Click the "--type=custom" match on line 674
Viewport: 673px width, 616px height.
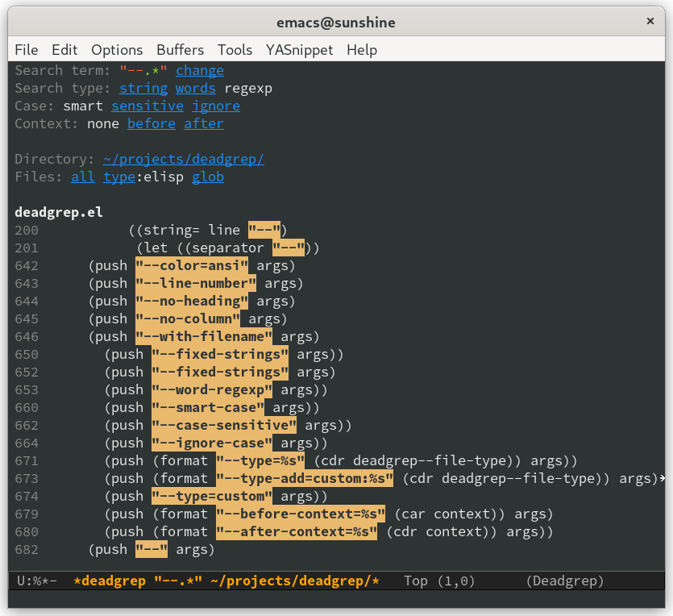pyautogui.click(x=212, y=496)
